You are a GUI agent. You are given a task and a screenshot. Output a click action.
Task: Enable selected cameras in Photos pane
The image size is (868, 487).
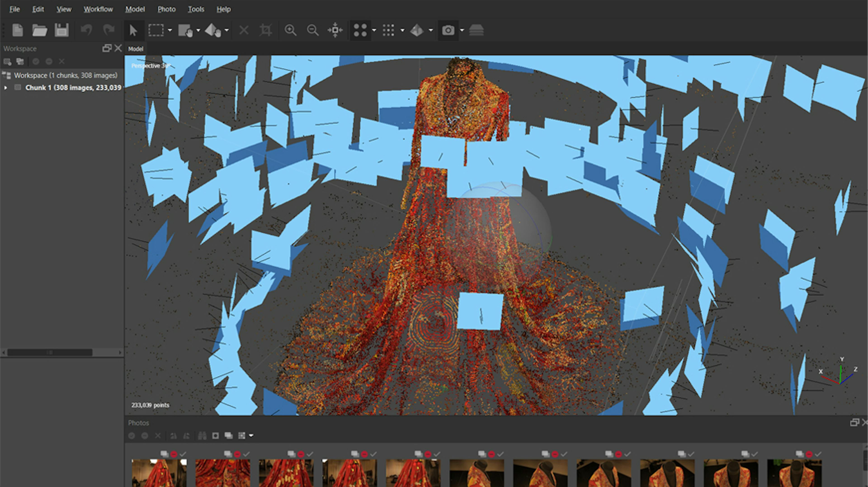click(131, 435)
